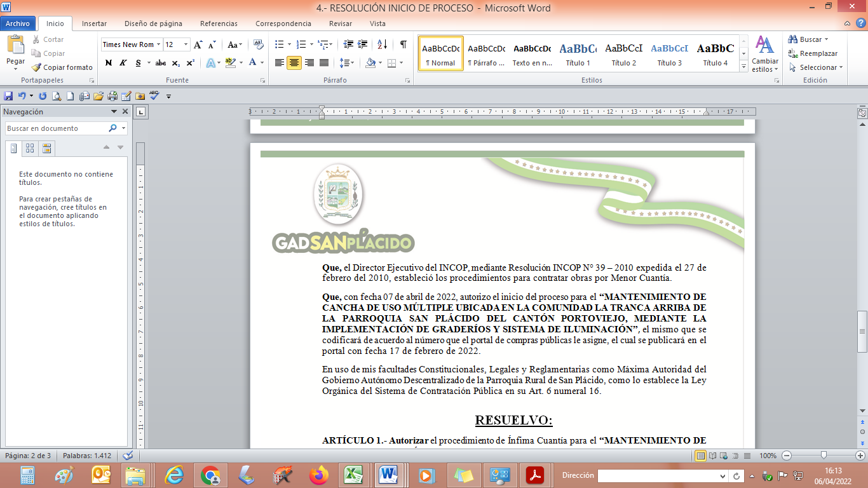Save document using quick access floppy icon

(x=8, y=96)
